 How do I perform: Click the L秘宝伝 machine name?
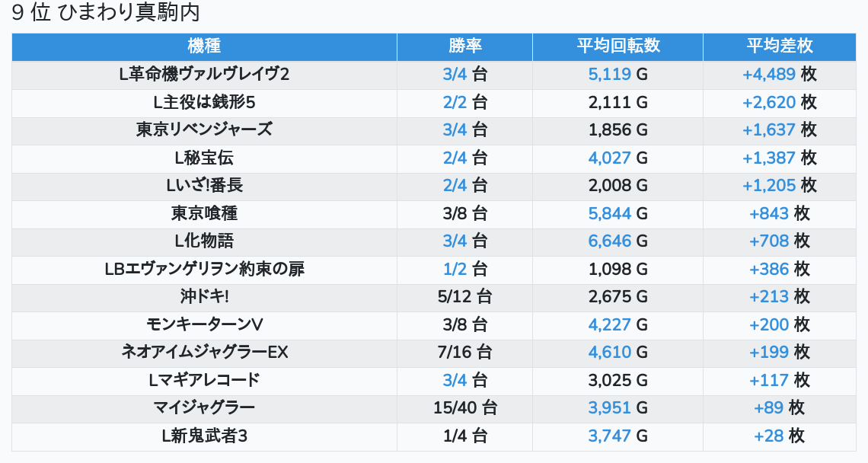pyautogui.click(x=204, y=158)
